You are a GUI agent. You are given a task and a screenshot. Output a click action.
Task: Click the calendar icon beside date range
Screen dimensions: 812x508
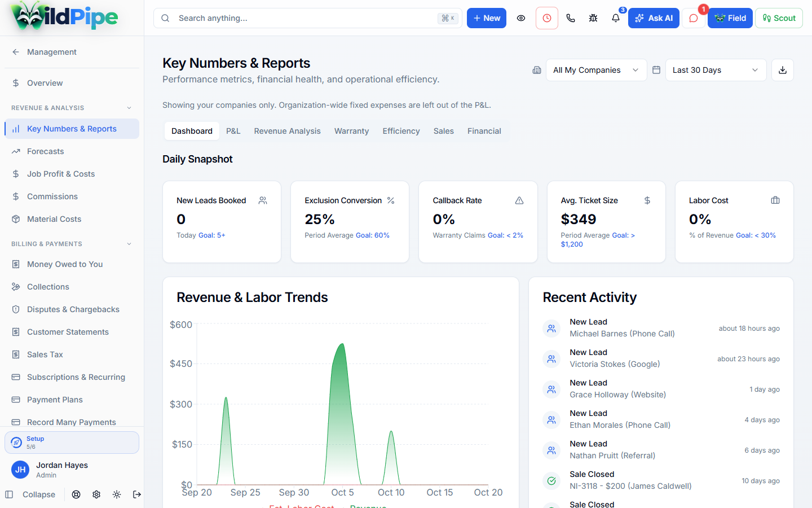pos(656,70)
